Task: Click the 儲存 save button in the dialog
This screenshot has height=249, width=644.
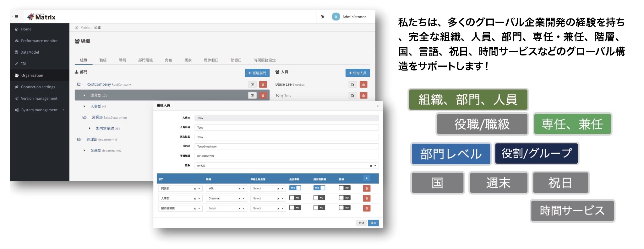Action: point(373,223)
